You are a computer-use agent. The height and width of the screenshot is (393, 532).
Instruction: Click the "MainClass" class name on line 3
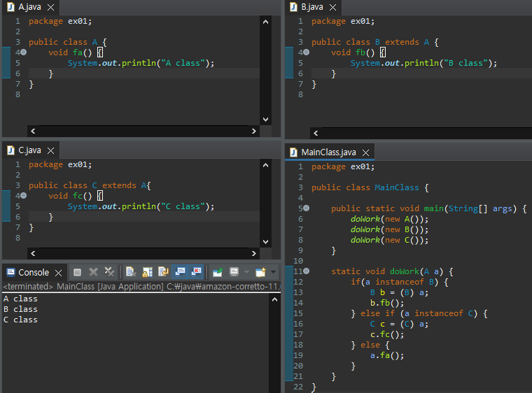(397, 187)
